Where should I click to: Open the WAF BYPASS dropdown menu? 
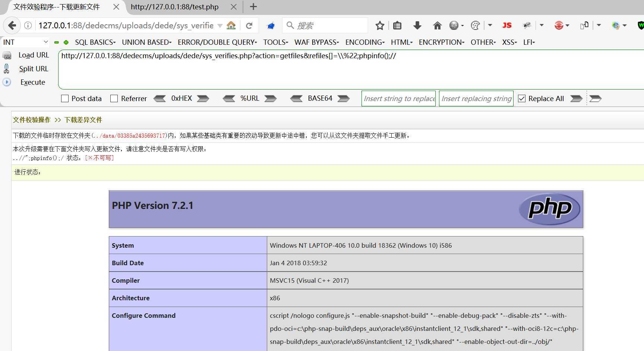(x=317, y=42)
